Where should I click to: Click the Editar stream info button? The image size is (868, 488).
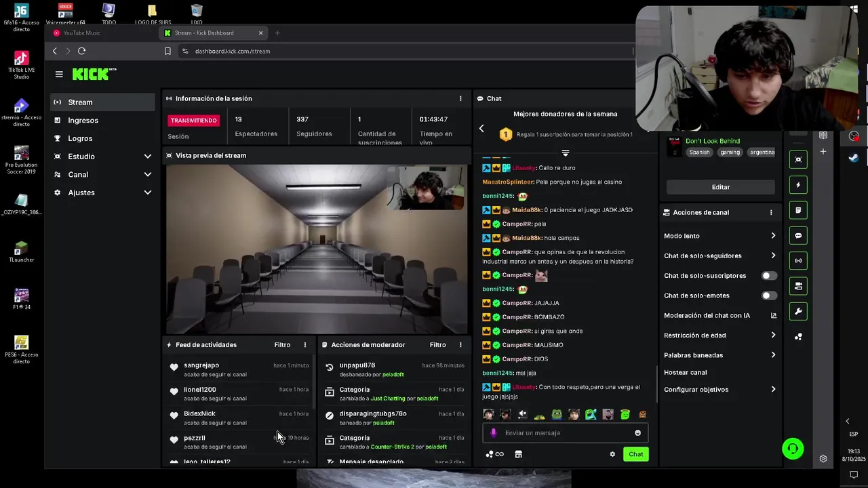tap(720, 187)
